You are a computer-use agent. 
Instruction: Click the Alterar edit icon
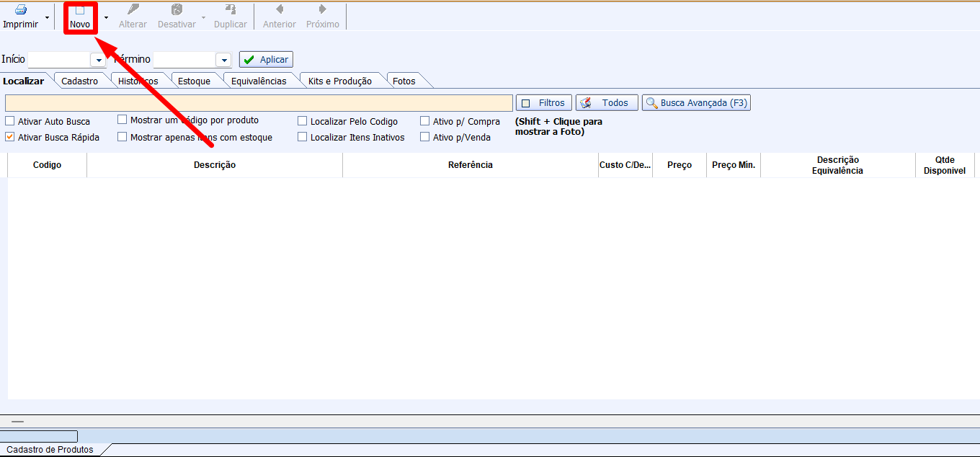point(133,10)
